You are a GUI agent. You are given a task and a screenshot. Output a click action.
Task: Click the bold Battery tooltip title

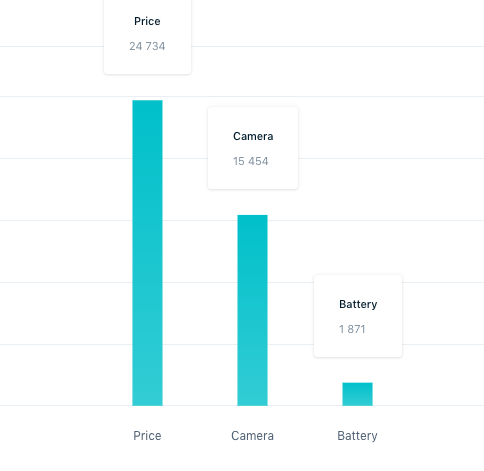tap(358, 304)
